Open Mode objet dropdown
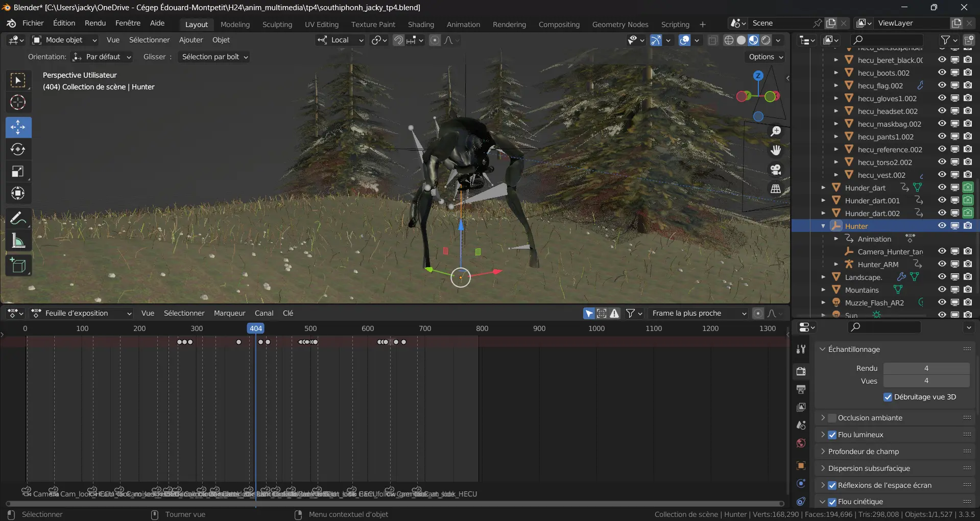This screenshot has width=980, height=521. (64, 40)
